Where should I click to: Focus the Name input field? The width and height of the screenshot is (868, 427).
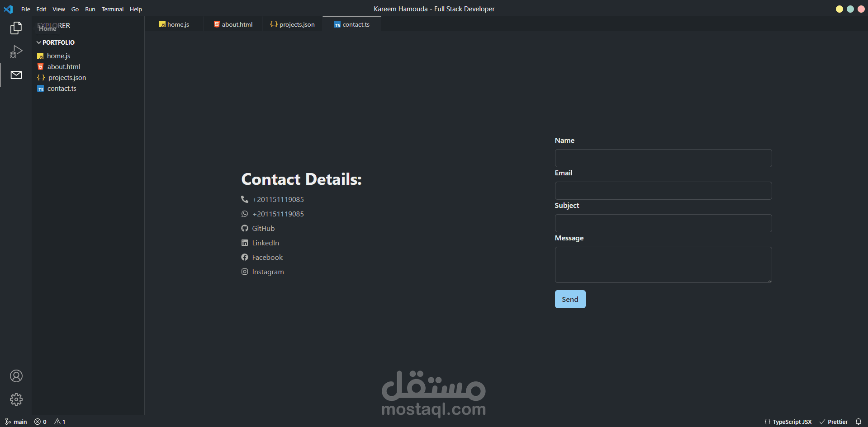point(663,158)
